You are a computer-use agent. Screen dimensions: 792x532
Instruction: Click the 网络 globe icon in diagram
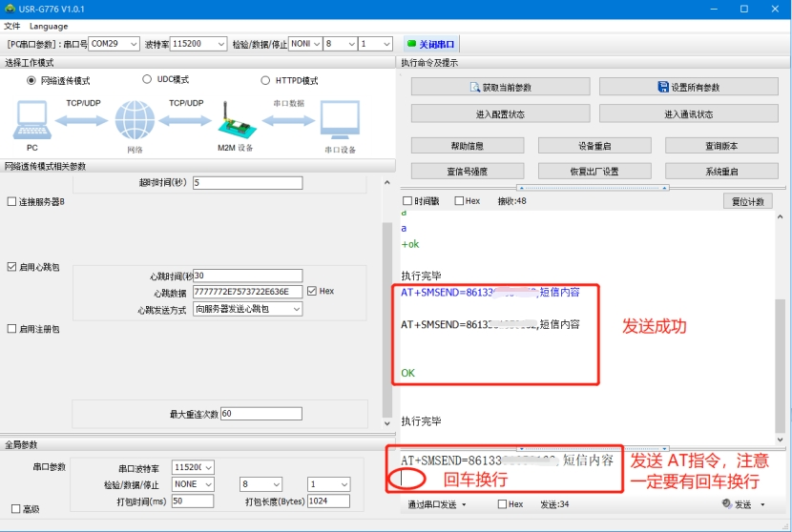click(x=134, y=121)
